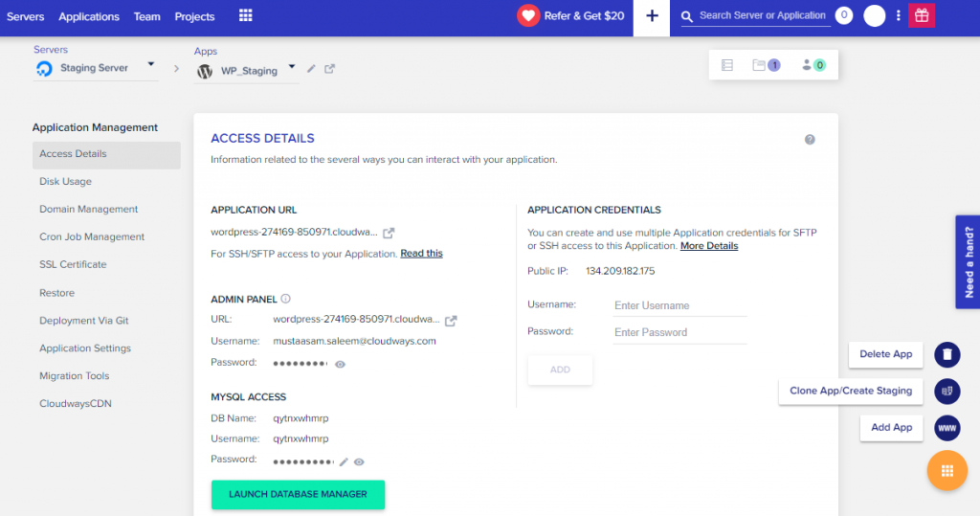Focus the Enter Username field

(680, 305)
